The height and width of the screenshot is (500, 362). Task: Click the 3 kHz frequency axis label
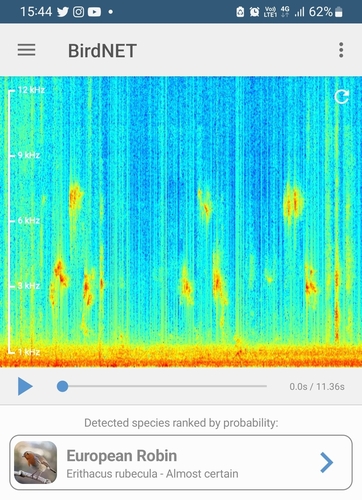point(29,286)
